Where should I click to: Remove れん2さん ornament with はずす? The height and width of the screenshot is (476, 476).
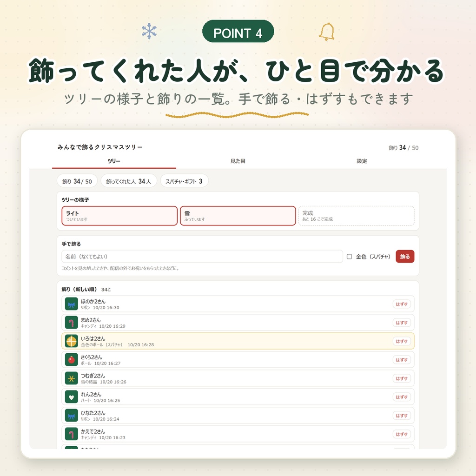402,397
